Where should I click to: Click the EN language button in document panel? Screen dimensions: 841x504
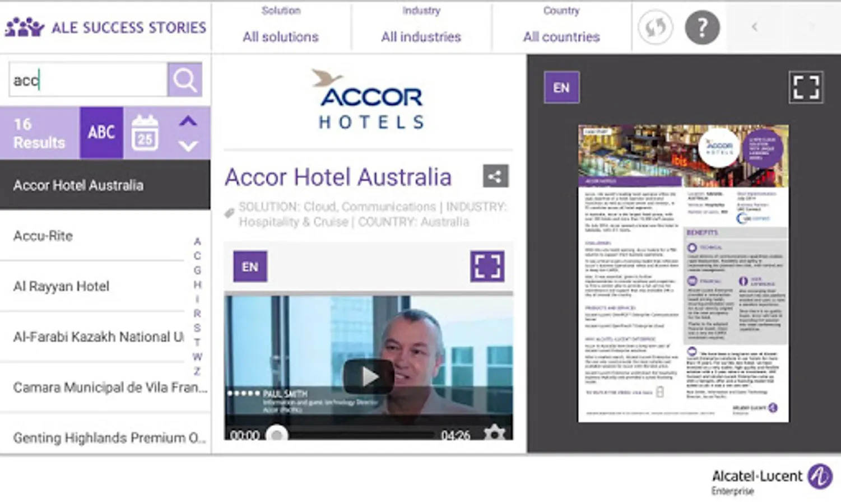point(561,87)
